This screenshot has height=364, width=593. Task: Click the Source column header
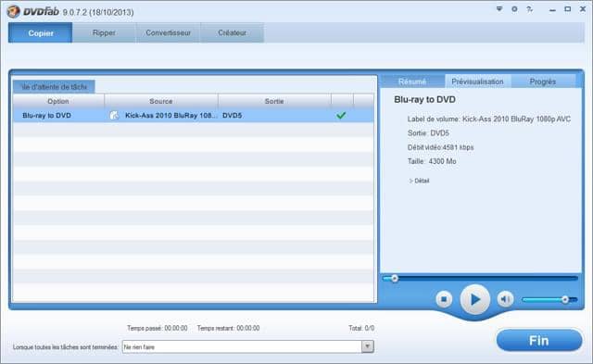[161, 101]
